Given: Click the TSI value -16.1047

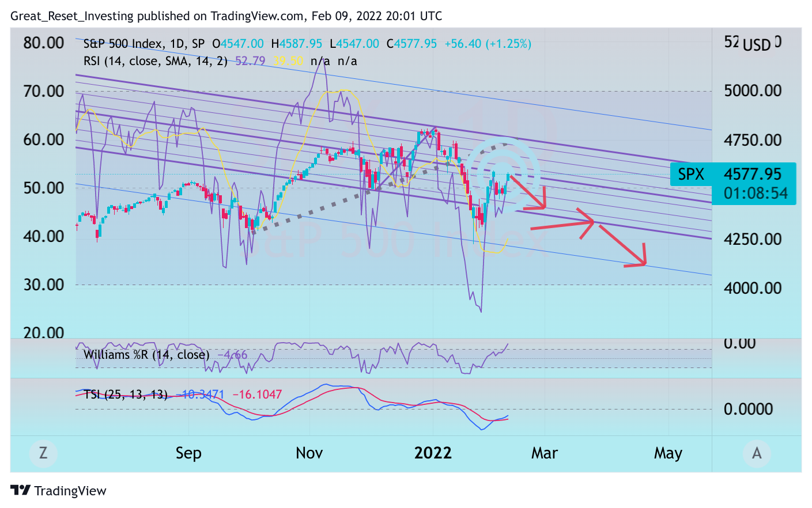Looking at the screenshot, I should [257, 395].
